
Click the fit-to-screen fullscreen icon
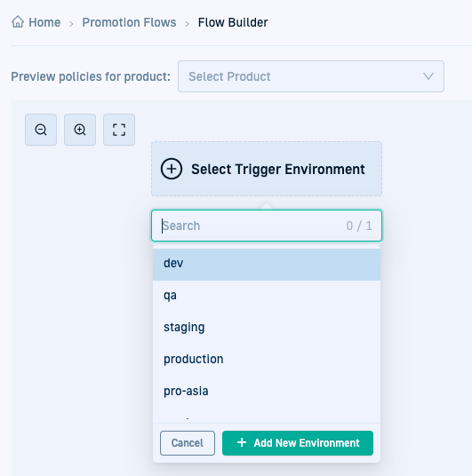(x=119, y=130)
